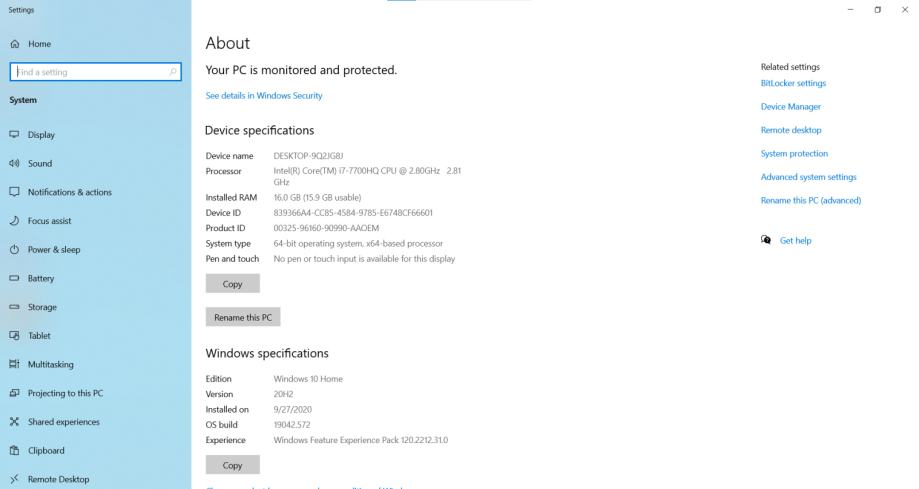Click Rename this PC (advanced) link
The height and width of the screenshot is (489, 919).
(811, 201)
